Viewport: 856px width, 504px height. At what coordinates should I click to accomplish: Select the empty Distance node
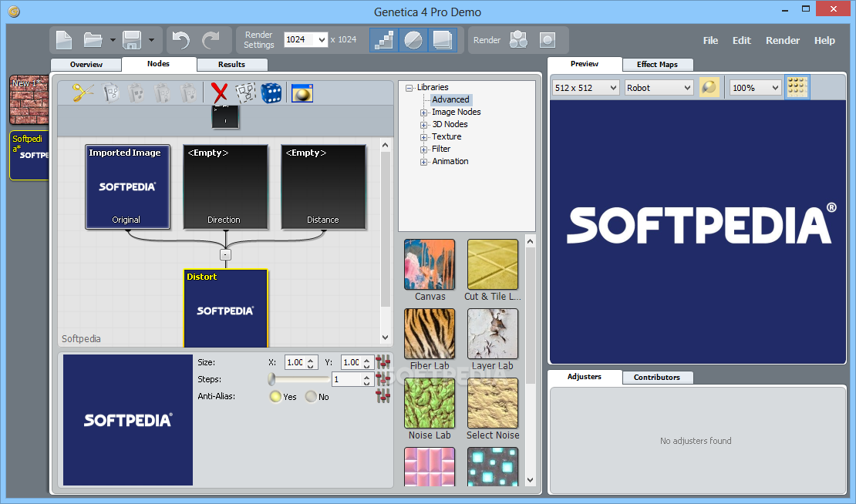(323, 186)
